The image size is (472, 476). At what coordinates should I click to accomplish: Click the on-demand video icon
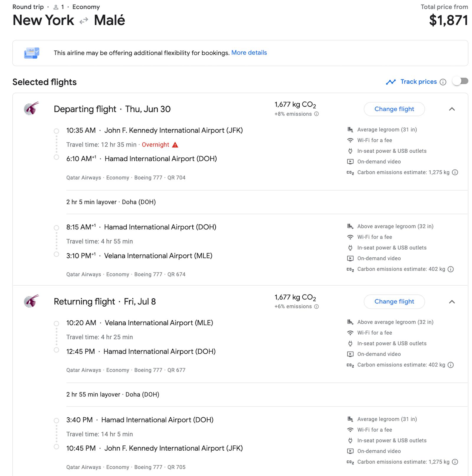(x=350, y=162)
